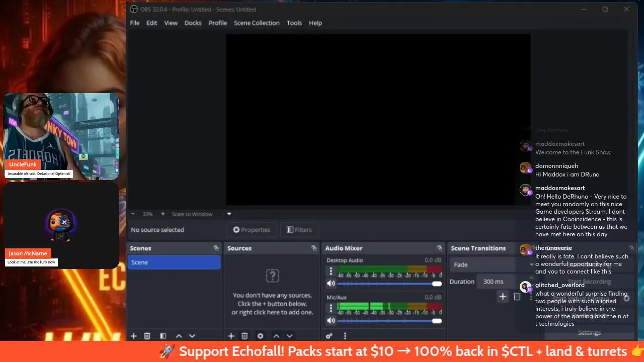The image size is (644, 362).
Task: Click the Start Recording button
Action: [x=589, y=282]
